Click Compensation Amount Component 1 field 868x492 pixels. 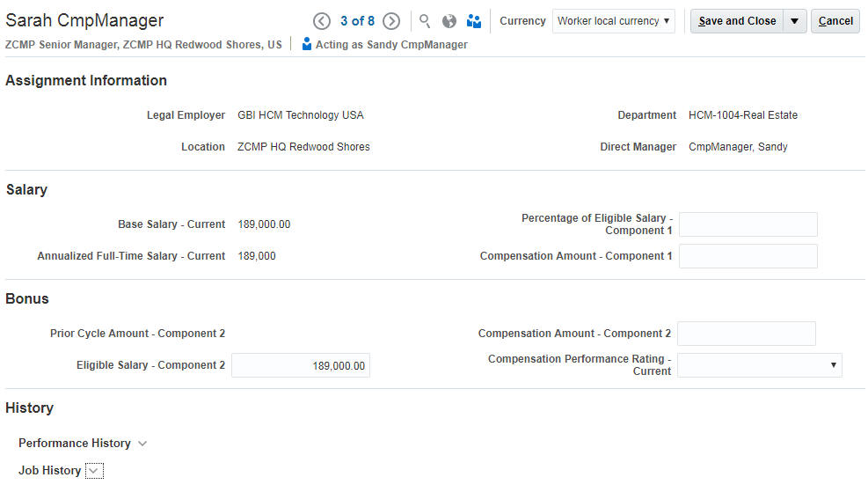pyautogui.click(x=748, y=256)
